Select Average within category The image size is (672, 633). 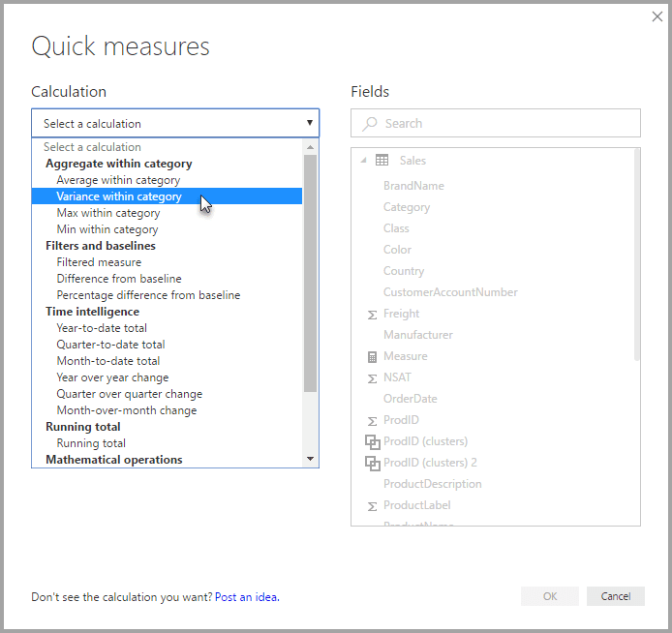click(x=167, y=180)
